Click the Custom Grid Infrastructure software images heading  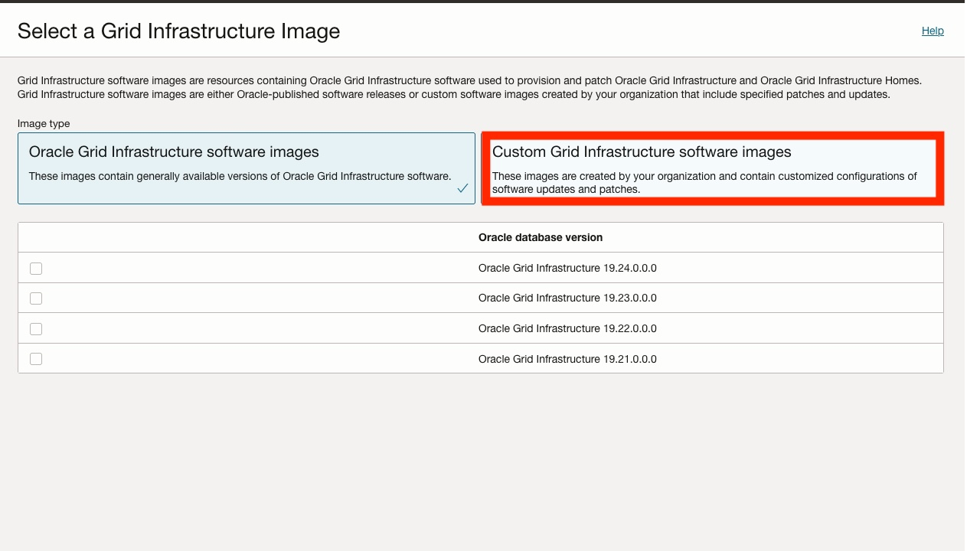point(641,152)
